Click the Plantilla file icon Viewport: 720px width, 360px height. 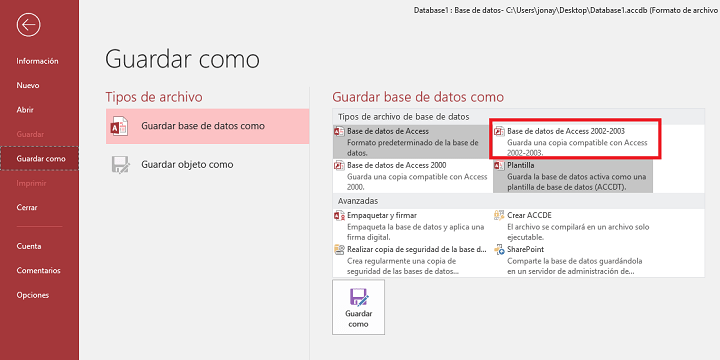tap(499, 166)
